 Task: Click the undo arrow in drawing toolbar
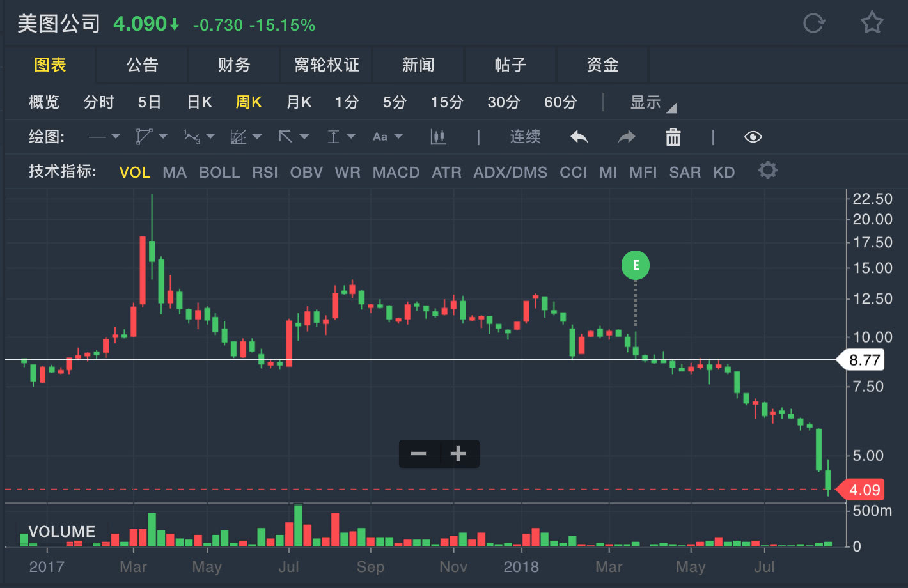[579, 137]
